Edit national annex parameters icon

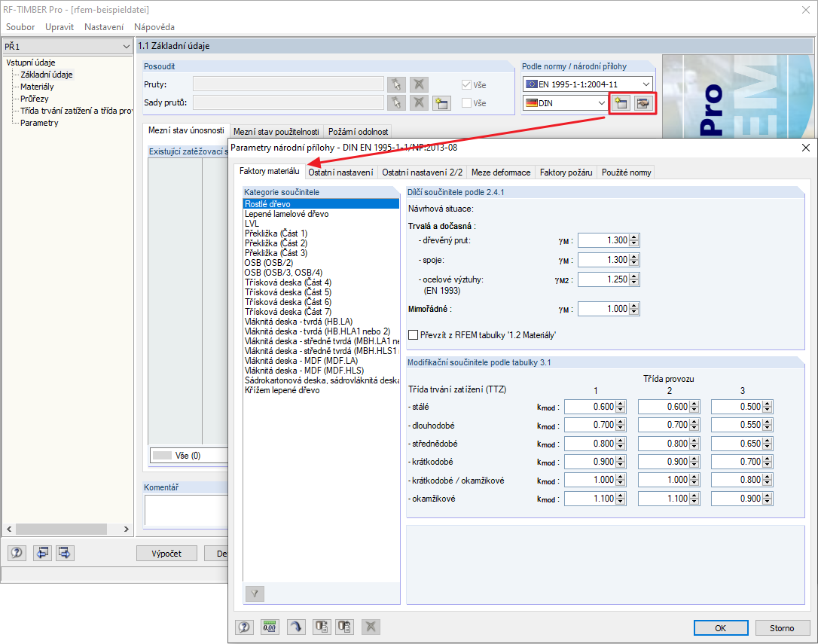click(x=643, y=102)
